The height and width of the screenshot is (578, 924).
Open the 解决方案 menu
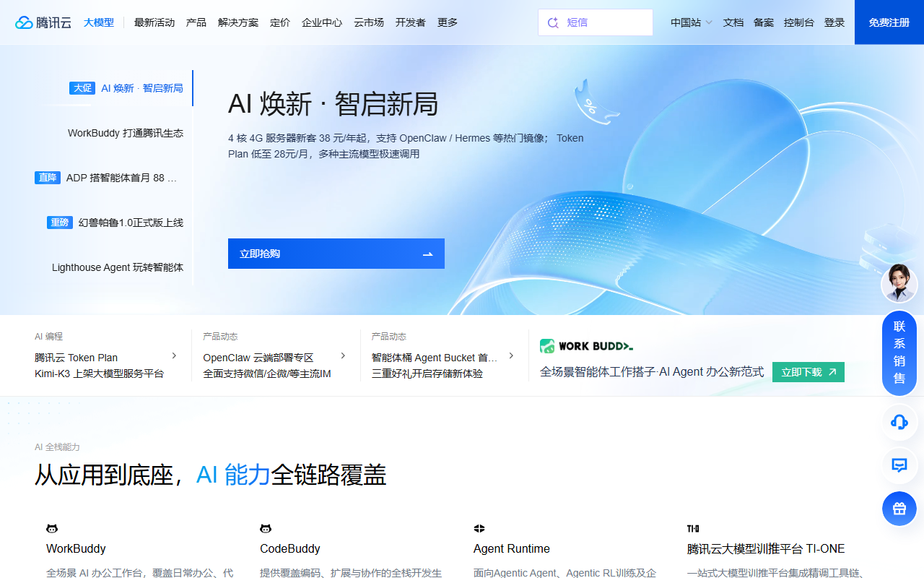[x=238, y=22]
